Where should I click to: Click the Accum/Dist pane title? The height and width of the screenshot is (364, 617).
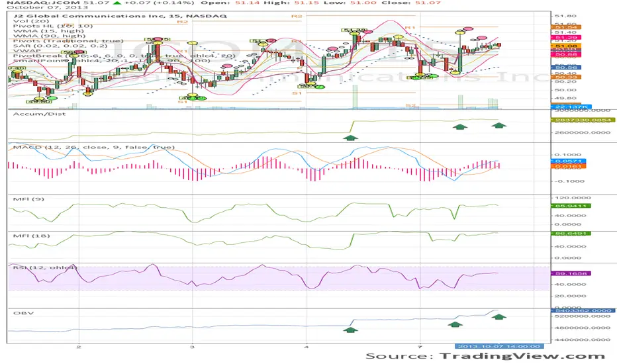[39, 114]
